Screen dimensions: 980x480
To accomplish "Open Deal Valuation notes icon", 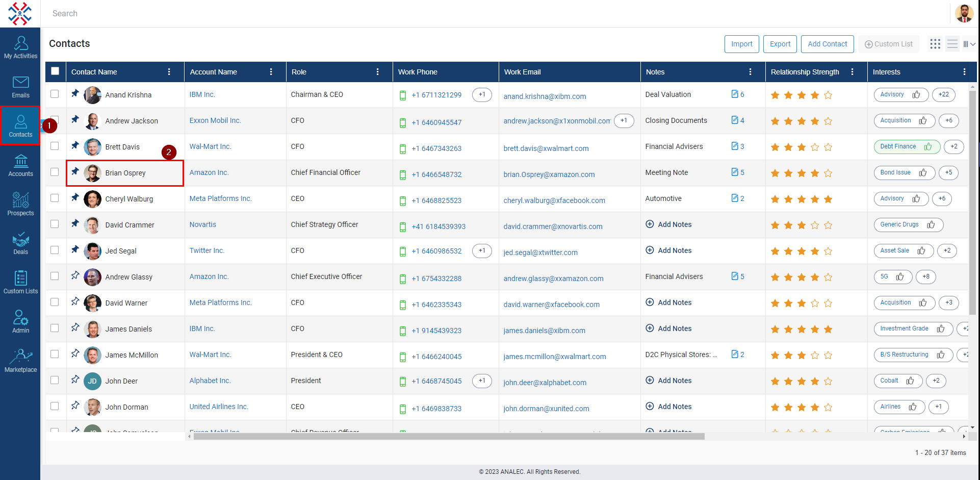I will pos(735,94).
